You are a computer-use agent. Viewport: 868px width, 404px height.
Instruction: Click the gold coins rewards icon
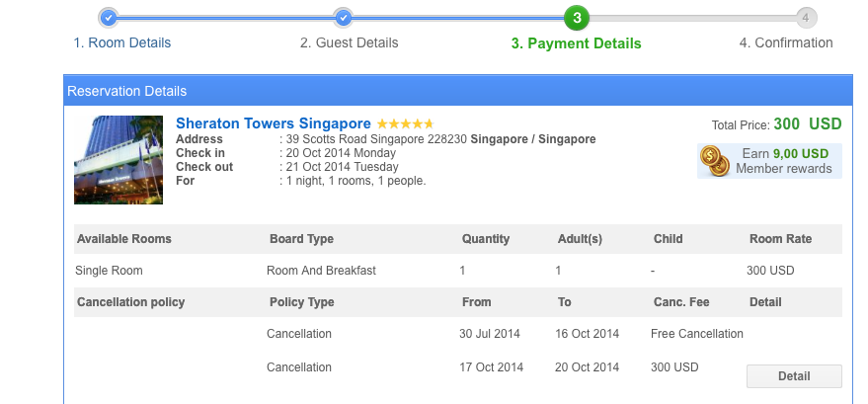(x=715, y=160)
